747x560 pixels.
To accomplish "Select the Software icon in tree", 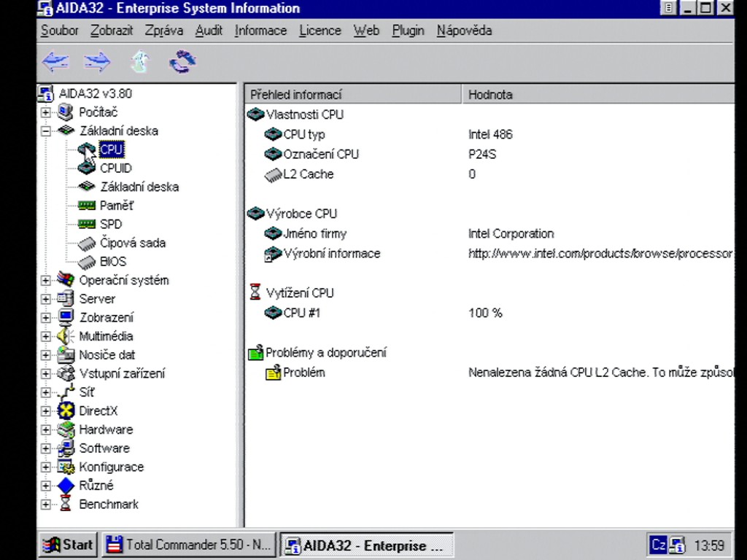I will pyautogui.click(x=66, y=448).
